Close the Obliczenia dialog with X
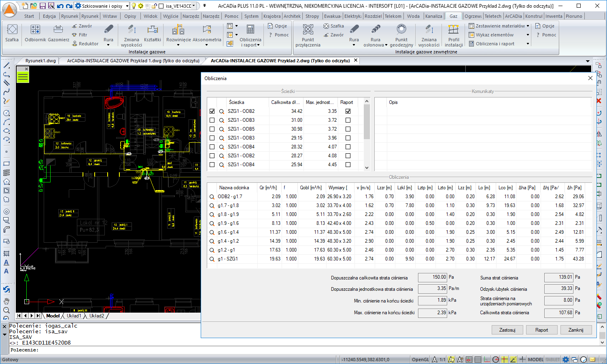 [590, 78]
